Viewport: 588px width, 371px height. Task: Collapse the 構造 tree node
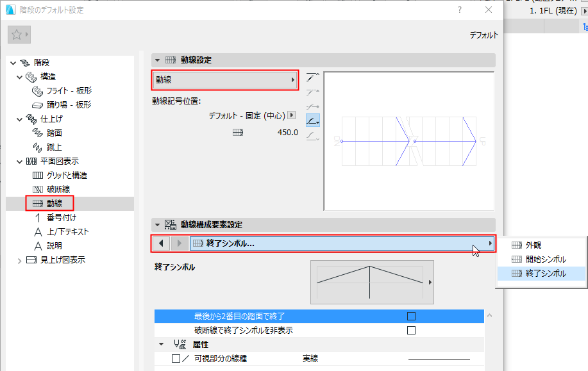pos(19,77)
